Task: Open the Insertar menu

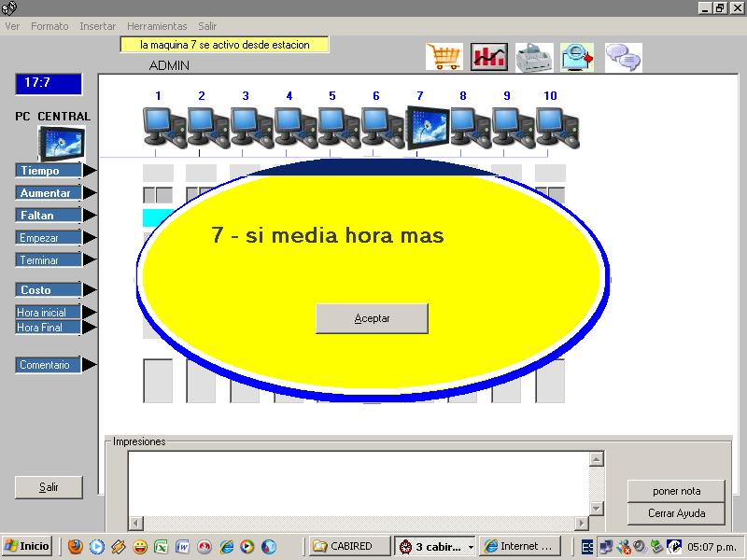Action: pos(98,26)
